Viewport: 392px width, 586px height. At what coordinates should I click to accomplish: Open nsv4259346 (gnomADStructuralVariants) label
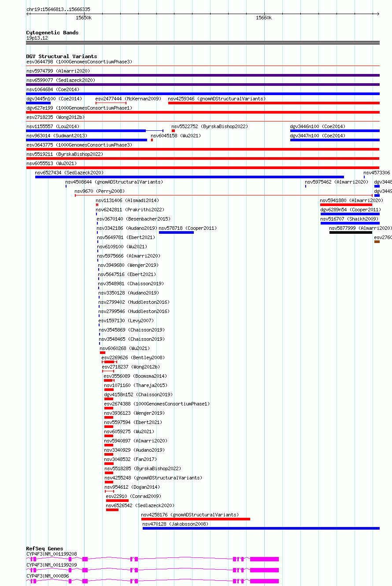pos(217,99)
